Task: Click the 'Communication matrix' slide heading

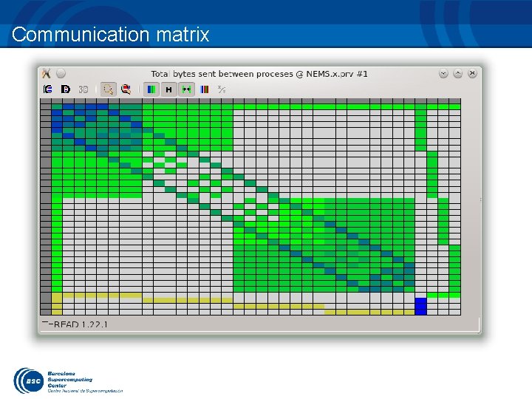Action: (111, 35)
